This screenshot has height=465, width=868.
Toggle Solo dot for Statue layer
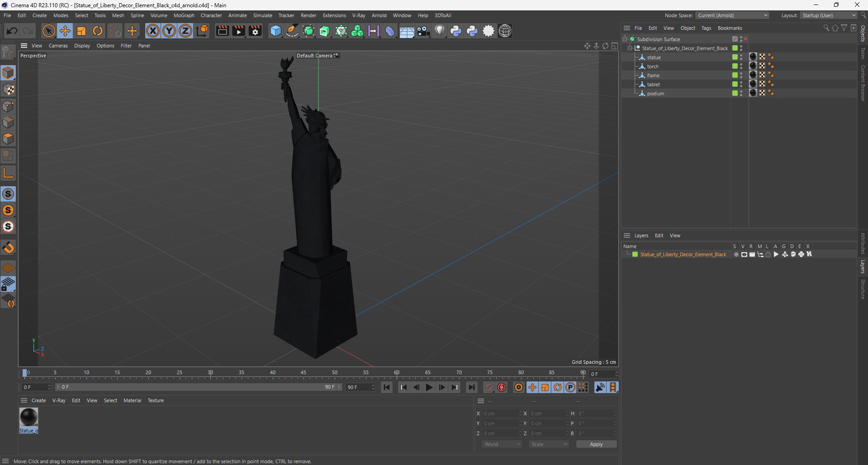point(736,254)
